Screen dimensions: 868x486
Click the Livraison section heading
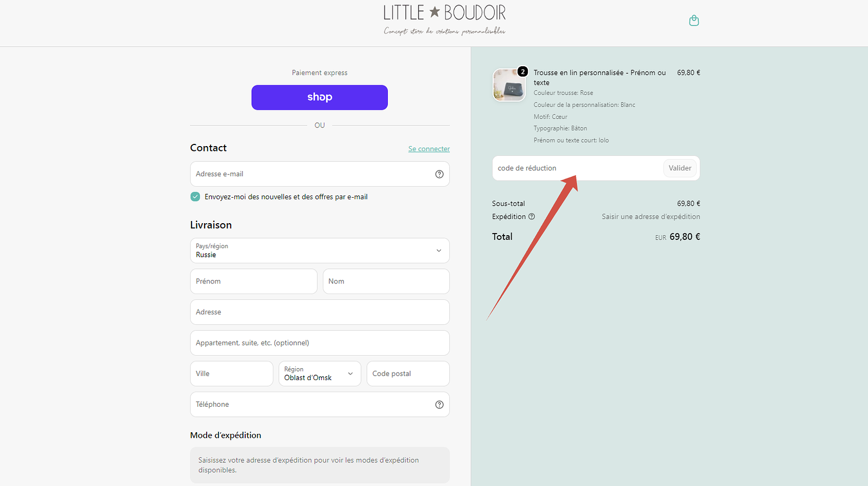pos(211,225)
